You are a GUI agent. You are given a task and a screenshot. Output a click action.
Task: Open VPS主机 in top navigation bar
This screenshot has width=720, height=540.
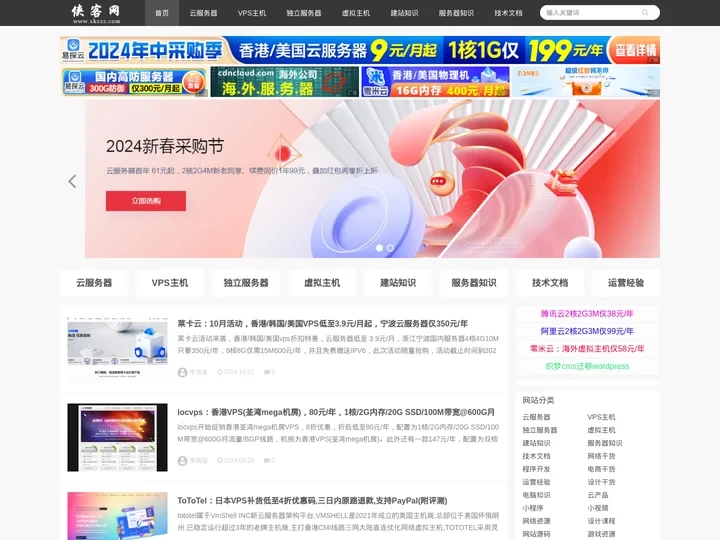(x=252, y=13)
